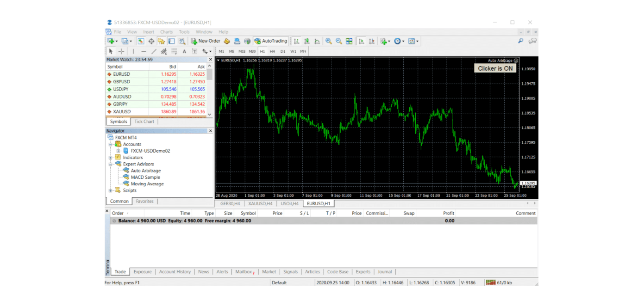644x300 pixels.
Task: Toggle the Navigator star-folder icon
Action: point(161,41)
